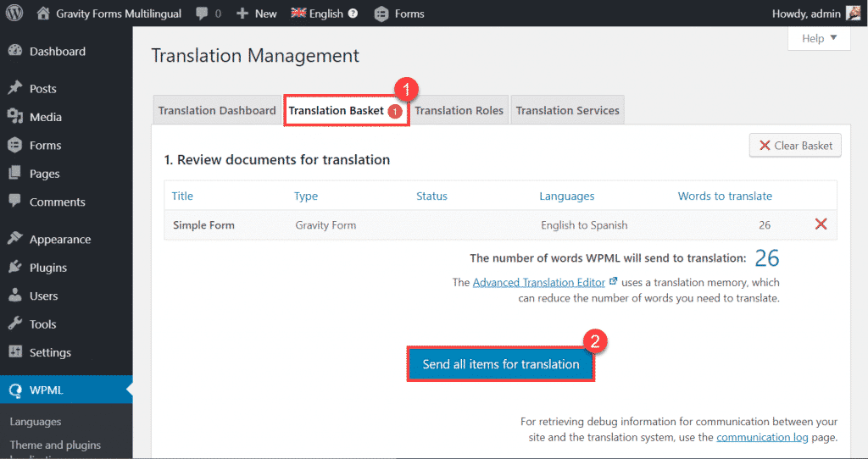
Task: Click the question mark help icon beside English
Action: tap(353, 14)
